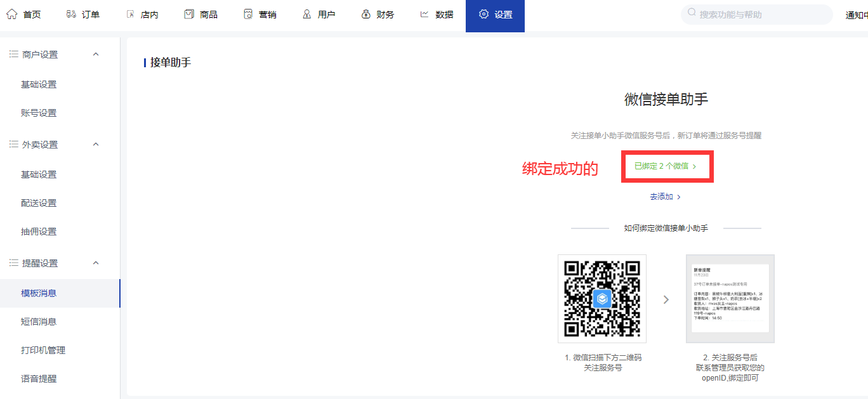
Task: Collapse the 外卖设置 section chevron
Action: (x=96, y=145)
